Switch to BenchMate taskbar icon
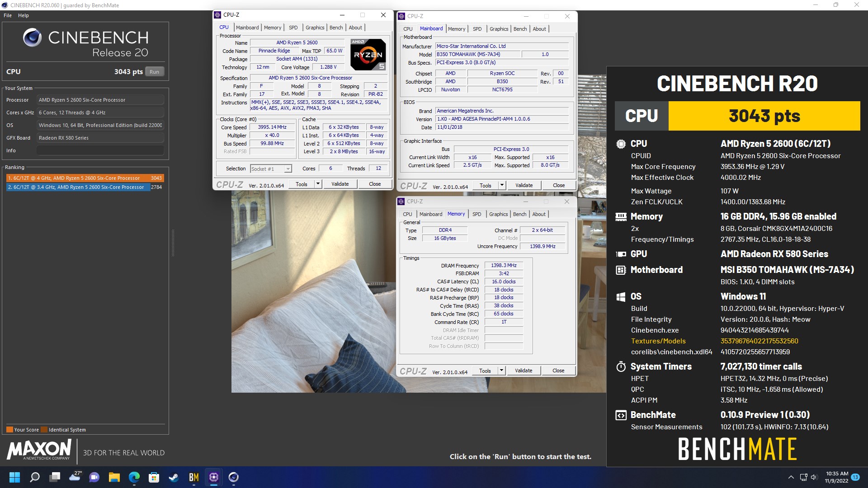Image resolution: width=868 pixels, height=488 pixels. pos(194,477)
